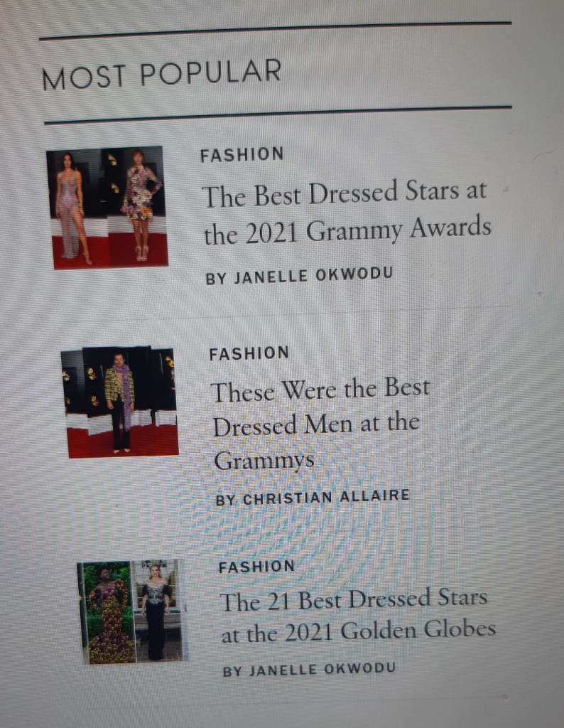Click the divider line above the MOST POPULAR heading
Image resolution: width=564 pixels, height=728 pixels.
[275, 31]
